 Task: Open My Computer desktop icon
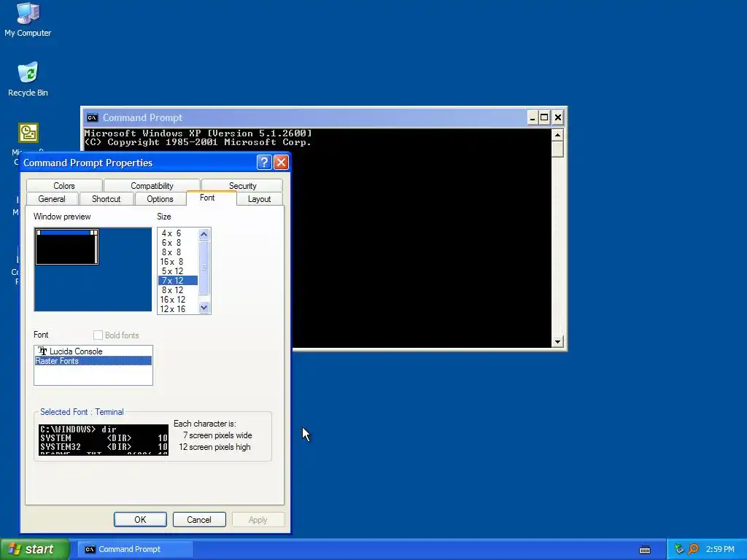[28, 19]
